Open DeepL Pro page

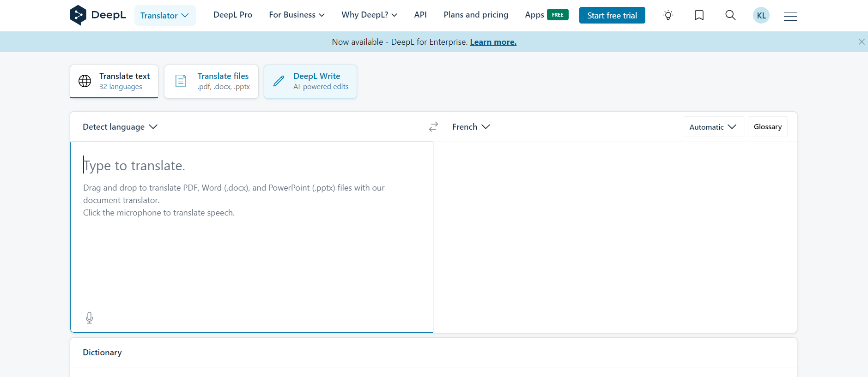click(233, 15)
